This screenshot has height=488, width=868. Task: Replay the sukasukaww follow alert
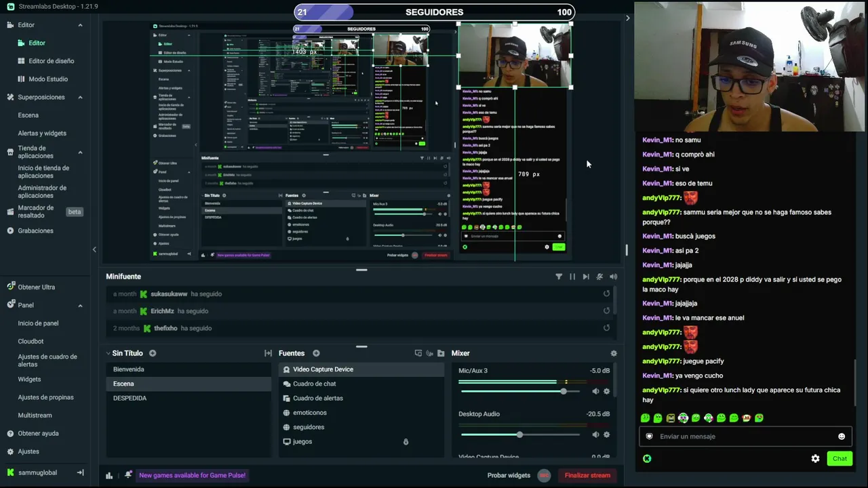coord(606,293)
